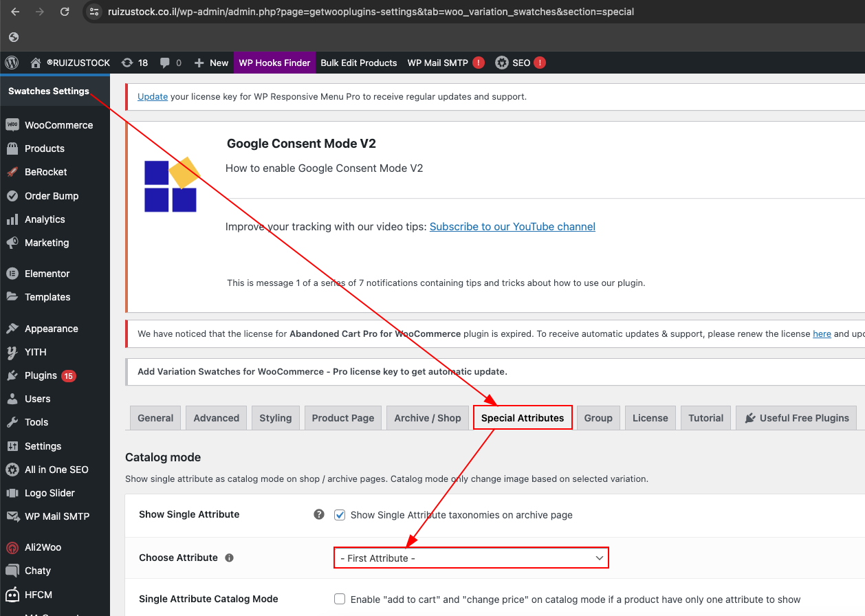The height and width of the screenshot is (616, 865).
Task: Enable the Single Attribute Catalog Mode checkbox
Action: click(x=340, y=599)
